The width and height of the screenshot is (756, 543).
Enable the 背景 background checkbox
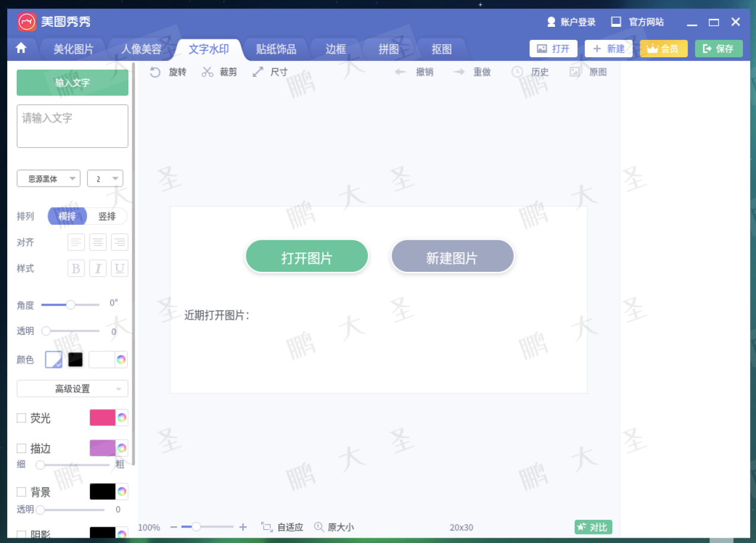click(21, 492)
